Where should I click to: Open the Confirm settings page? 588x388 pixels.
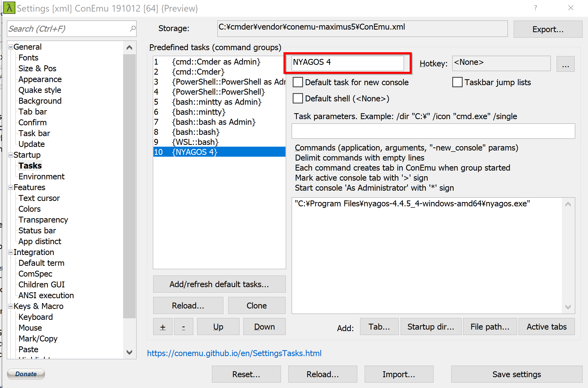coord(32,122)
